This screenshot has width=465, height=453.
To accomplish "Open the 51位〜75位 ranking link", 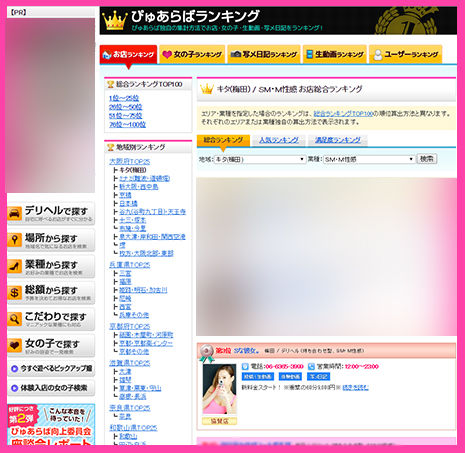I will (x=125, y=116).
